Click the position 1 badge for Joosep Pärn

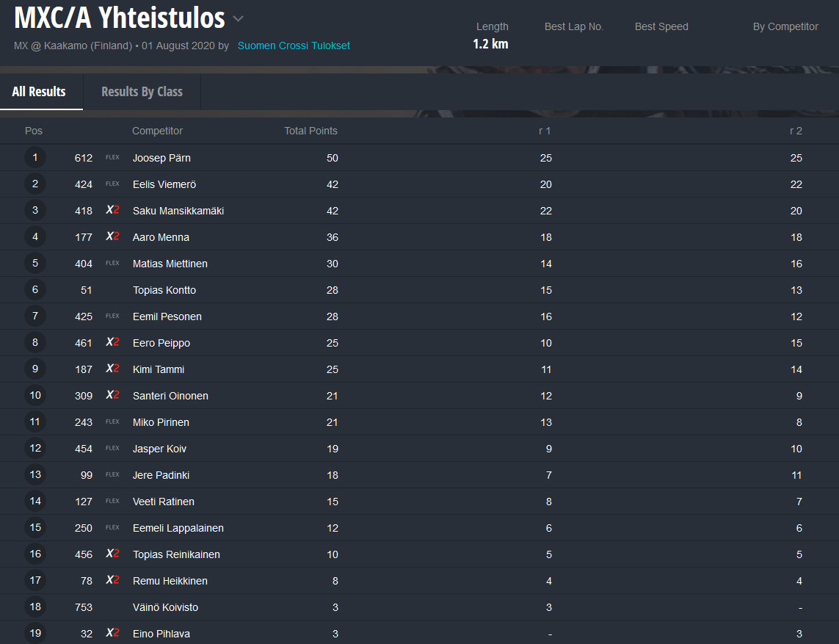35,157
